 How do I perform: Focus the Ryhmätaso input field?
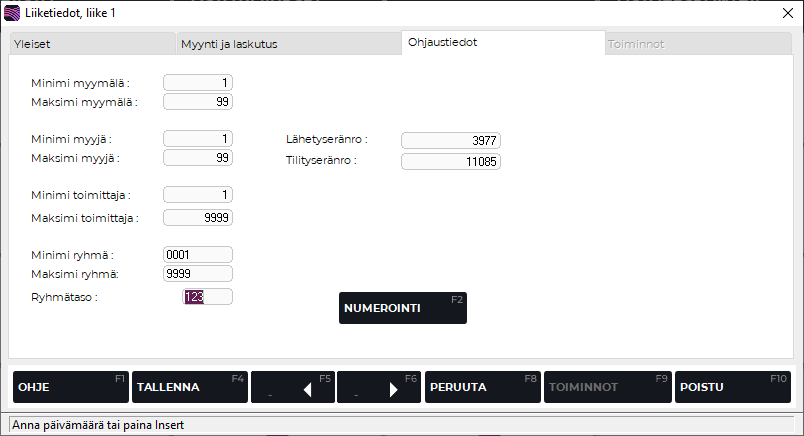point(207,297)
